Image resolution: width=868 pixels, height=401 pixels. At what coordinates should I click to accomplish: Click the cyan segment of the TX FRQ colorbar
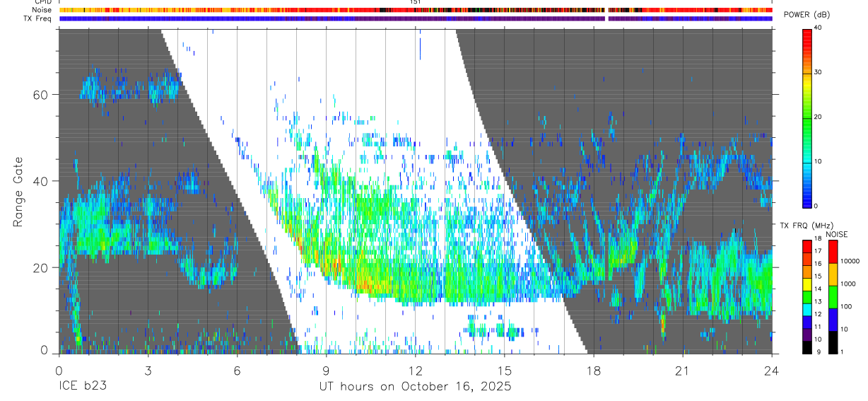click(807, 310)
